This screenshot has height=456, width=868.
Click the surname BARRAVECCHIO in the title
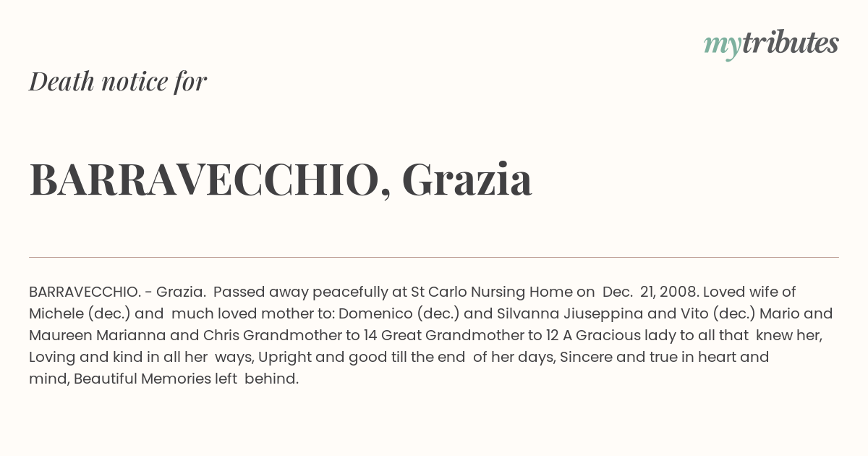coord(205,180)
